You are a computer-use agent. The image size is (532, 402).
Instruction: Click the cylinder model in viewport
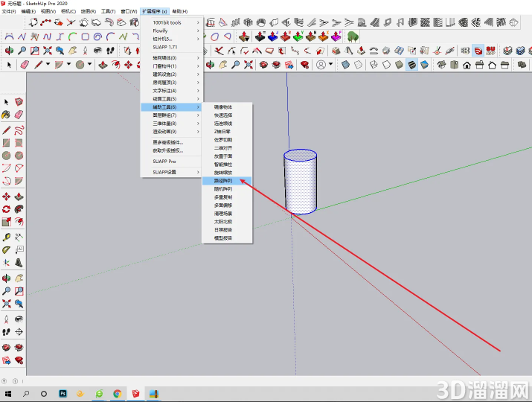pos(301,182)
